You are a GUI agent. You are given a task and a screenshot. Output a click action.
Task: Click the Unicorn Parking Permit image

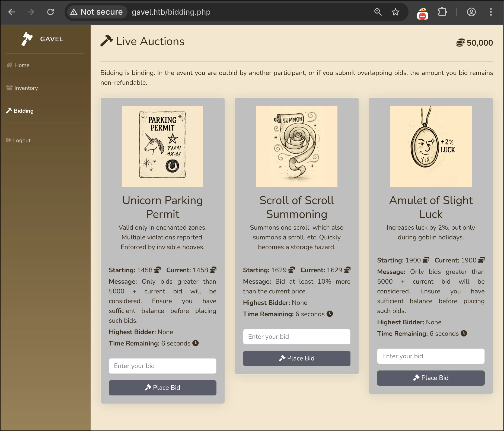pyautogui.click(x=162, y=147)
